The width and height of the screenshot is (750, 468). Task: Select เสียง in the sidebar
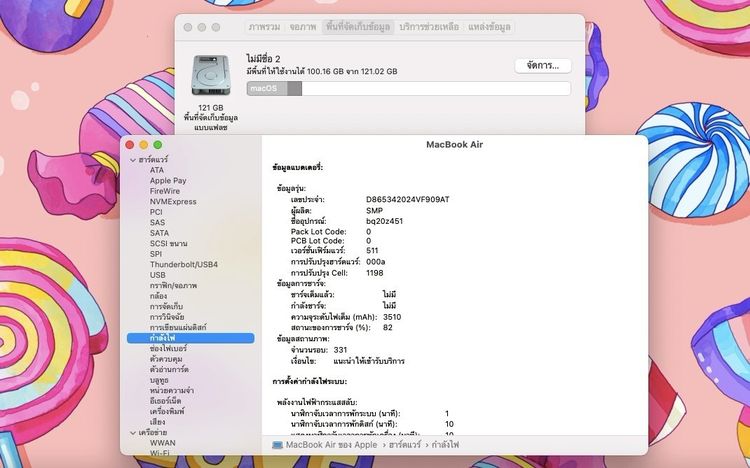(157, 422)
